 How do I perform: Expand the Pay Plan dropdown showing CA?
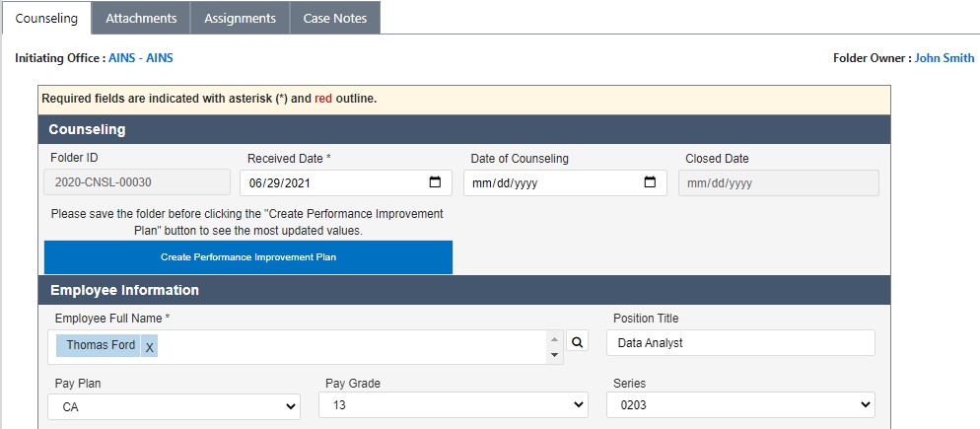pos(174,406)
